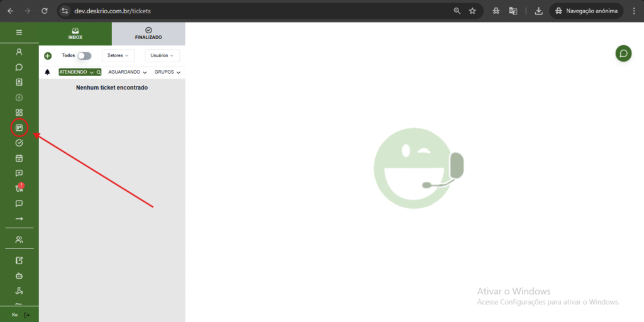Viewport: 644px width, 322px height.
Task: Select the INBOX tab
Action: click(x=75, y=33)
